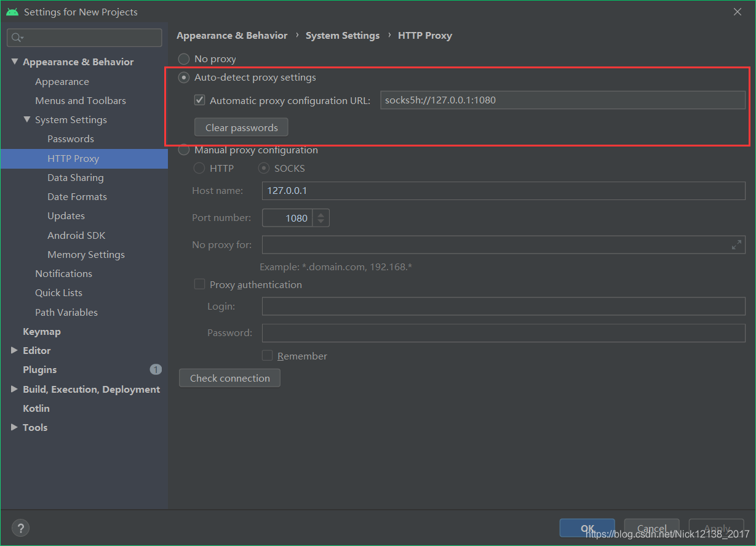Image resolution: width=756 pixels, height=546 pixels.
Task: Expand the Editor section in the sidebar
Action: [x=14, y=350]
